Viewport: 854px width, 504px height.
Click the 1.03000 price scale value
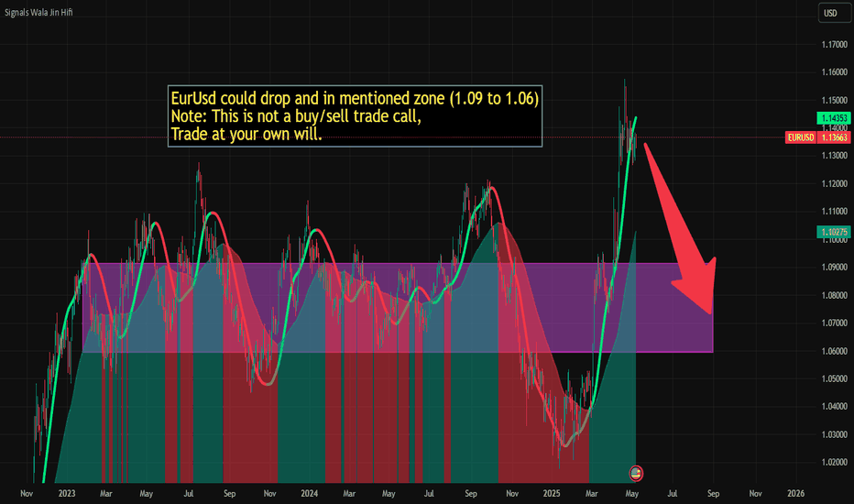835,434
